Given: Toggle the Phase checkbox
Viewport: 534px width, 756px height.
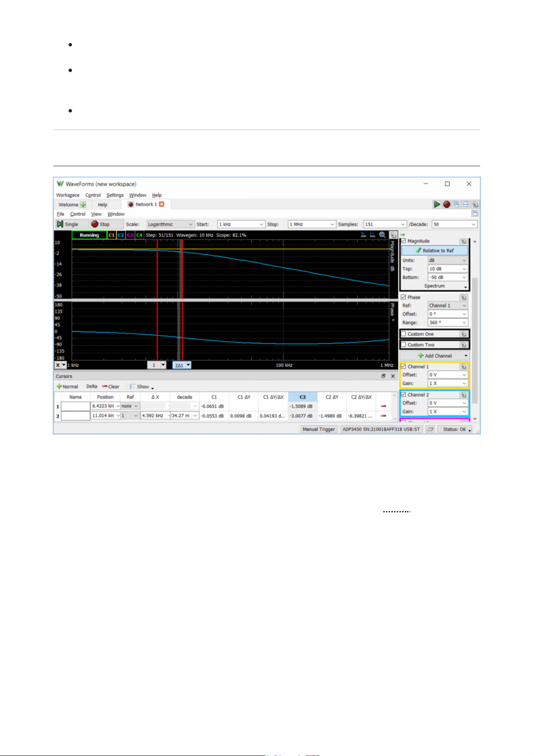Looking at the screenshot, I should (403, 297).
